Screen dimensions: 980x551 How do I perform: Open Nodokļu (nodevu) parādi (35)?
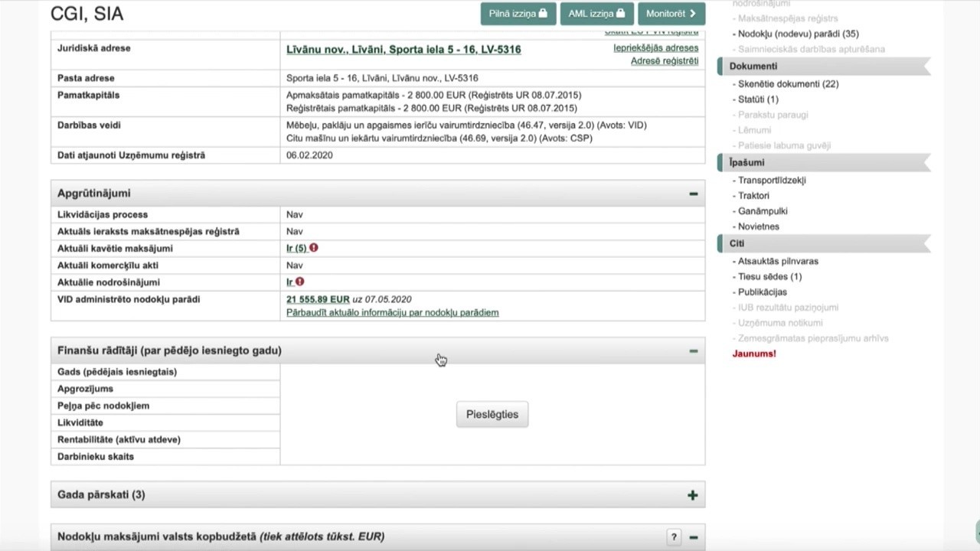click(x=798, y=34)
